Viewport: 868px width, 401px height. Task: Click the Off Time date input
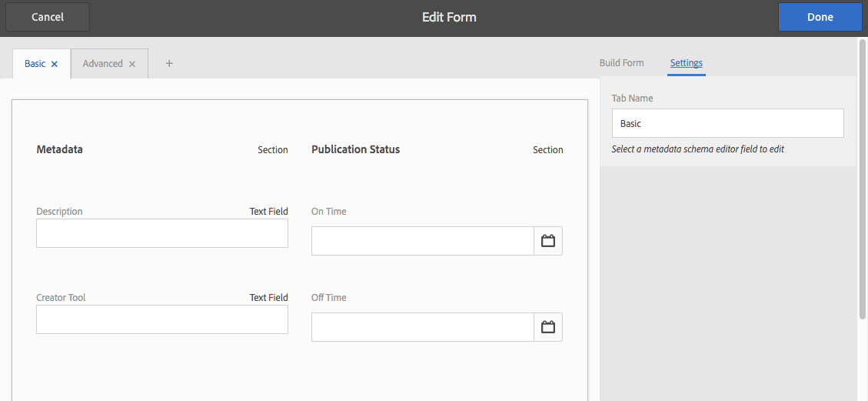point(422,327)
